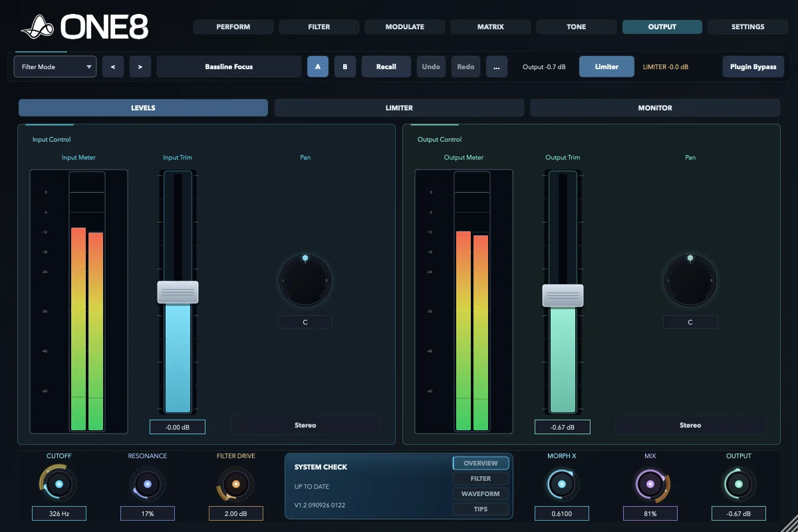Open the Settings tab

(x=748, y=27)
